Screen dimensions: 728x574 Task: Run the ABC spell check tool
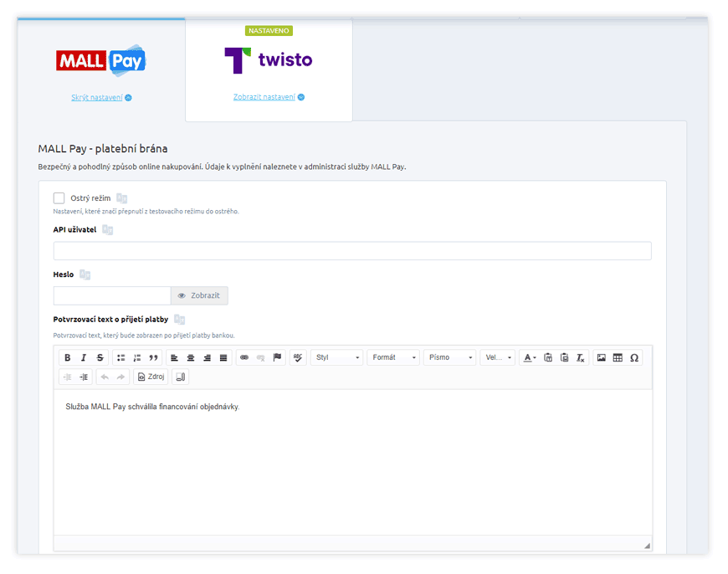click(x=298, y=357)
